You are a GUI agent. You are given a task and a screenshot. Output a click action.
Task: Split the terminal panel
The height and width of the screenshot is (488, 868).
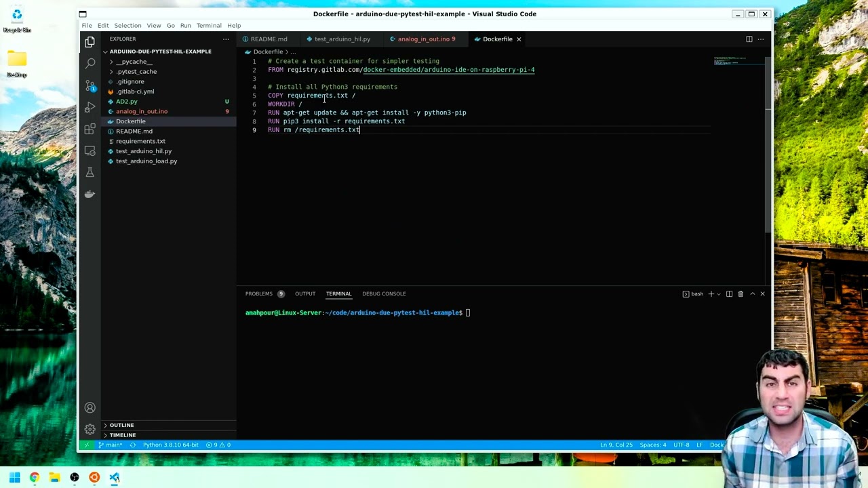pos(729,293)
